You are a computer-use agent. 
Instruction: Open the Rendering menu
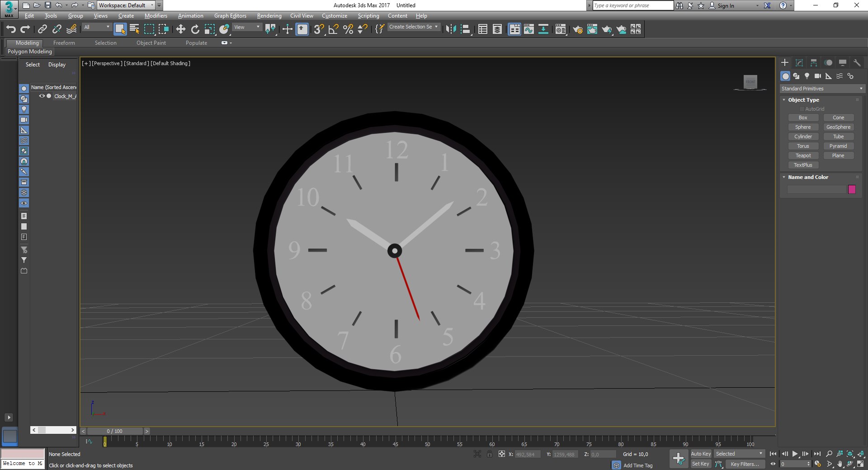coord(269,16)
